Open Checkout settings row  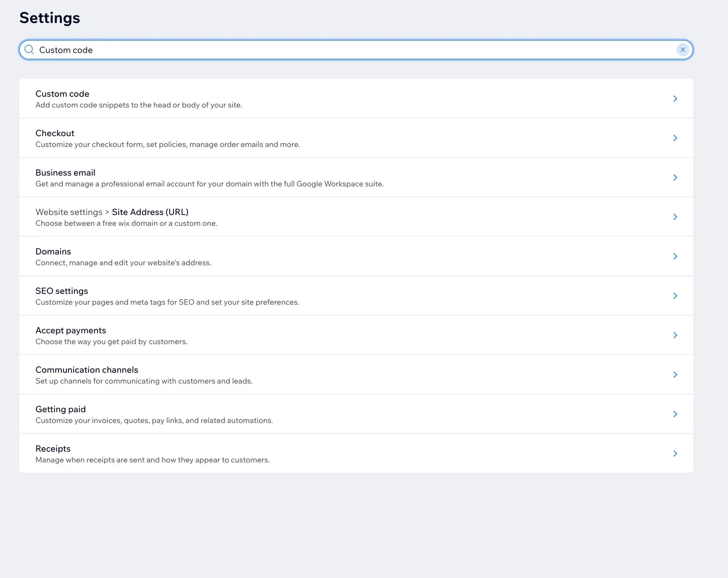click(55, 133)
